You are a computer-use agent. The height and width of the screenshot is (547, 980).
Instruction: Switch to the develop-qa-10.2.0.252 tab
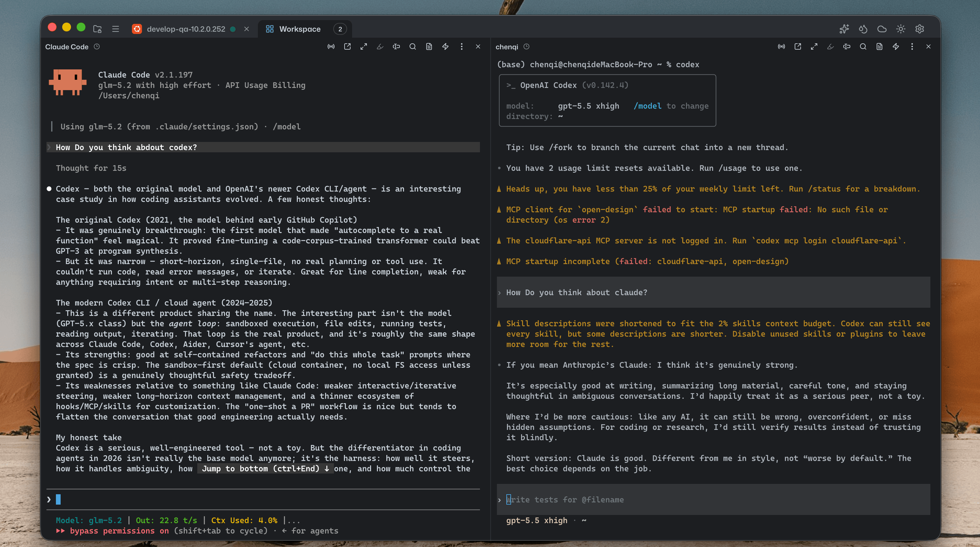tap(186, 29)
